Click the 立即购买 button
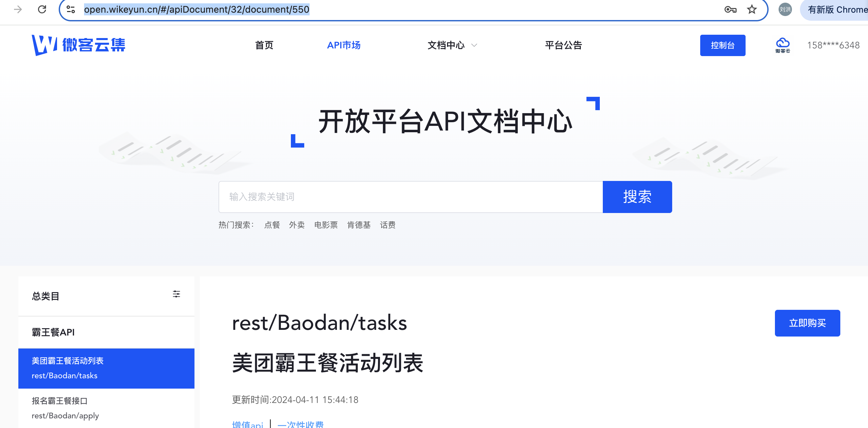This screenshot has height=428, width=868. 807,323
